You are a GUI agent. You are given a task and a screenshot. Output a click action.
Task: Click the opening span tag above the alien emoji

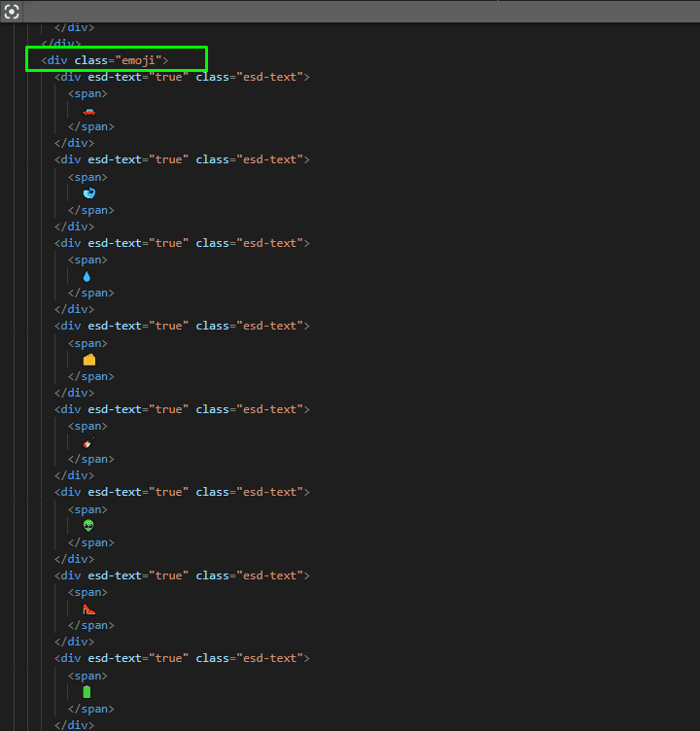point(87,509)
